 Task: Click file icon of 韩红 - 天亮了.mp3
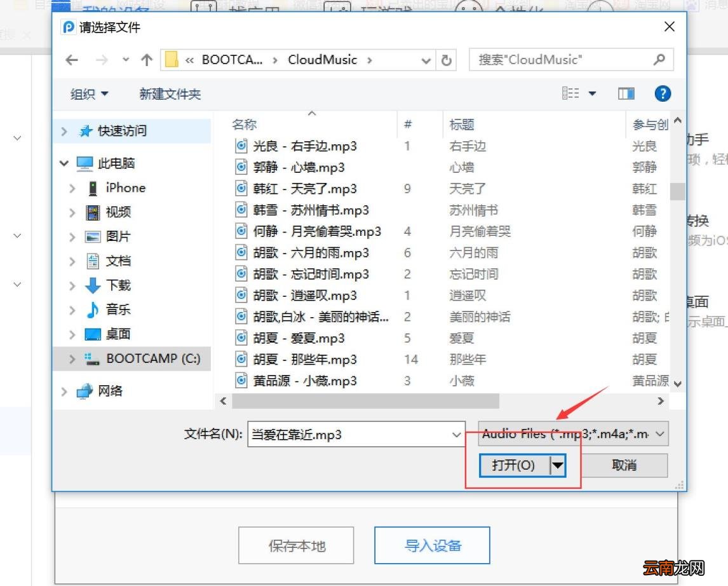[x=241, y=189]
